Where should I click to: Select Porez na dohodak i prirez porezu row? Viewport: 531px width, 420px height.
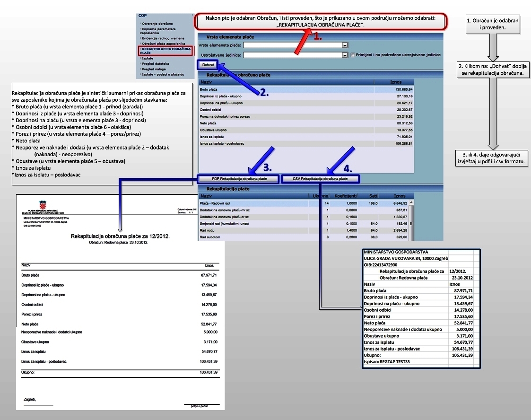pos(306,116)
